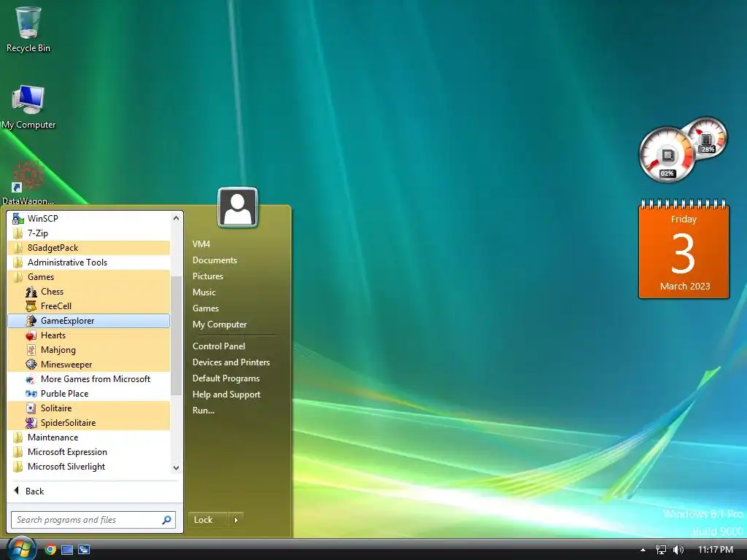The height and width of the screenshot is (560, 747).
Task: Click the scroll down arrow in programs list
Action: coord(177,467)
